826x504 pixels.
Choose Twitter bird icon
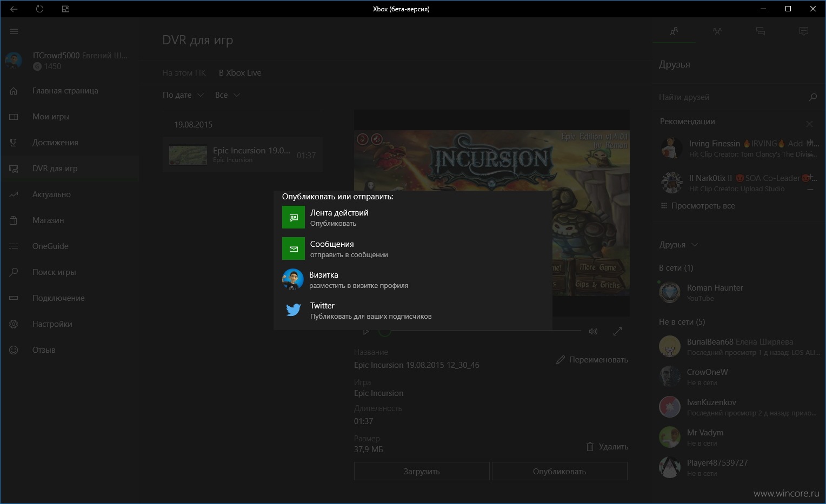[294, 310]
